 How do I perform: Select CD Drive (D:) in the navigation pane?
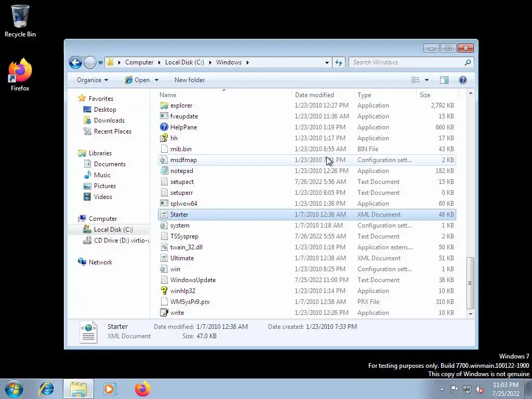(116, 241)
